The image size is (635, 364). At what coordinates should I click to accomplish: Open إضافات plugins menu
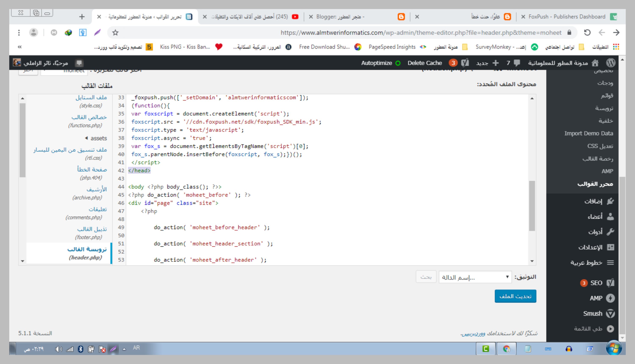[x=599, y=201]
